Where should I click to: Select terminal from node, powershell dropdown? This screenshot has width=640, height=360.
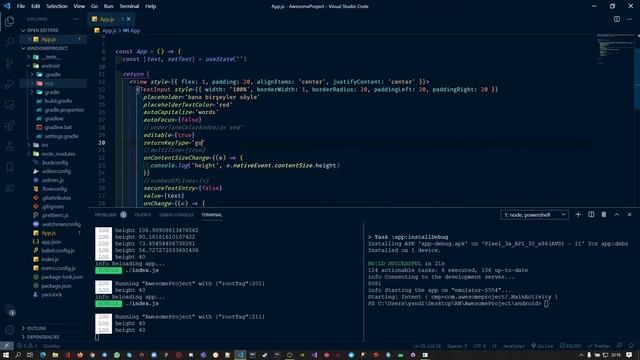534,215
